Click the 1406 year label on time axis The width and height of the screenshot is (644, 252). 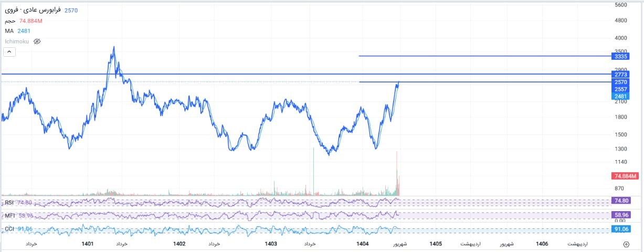(543, 244)
